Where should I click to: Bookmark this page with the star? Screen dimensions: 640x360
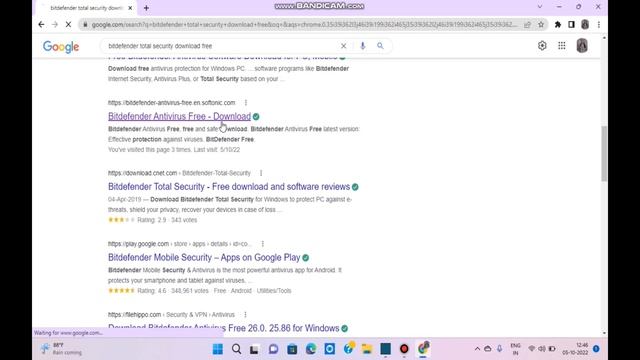tap(541, 24)
